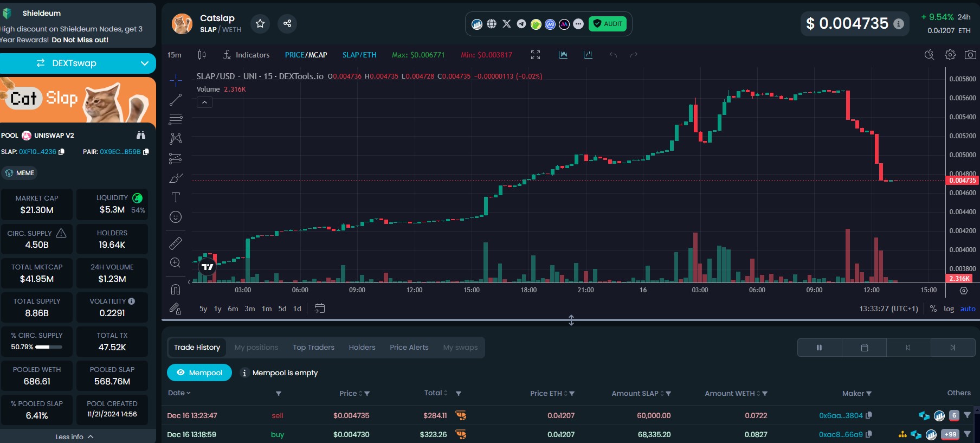Set chart range to 6m
The image size is (980, 443).
coord(233,309)
